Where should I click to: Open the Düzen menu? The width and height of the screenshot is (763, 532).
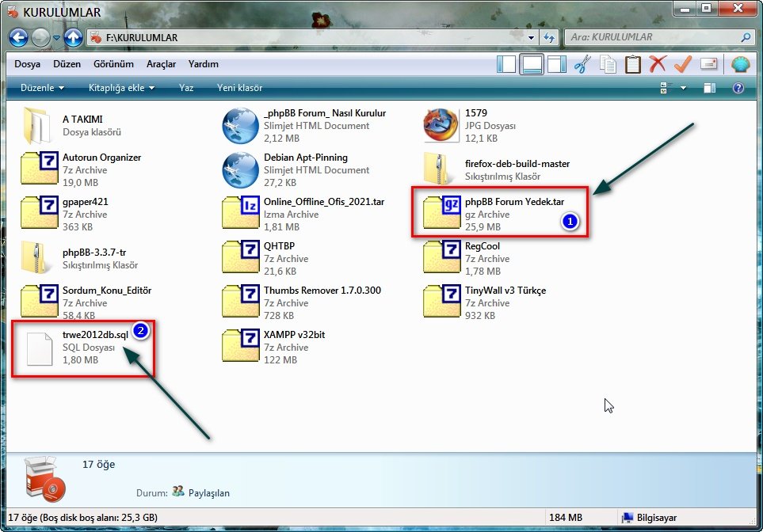(x=67, y=63)
